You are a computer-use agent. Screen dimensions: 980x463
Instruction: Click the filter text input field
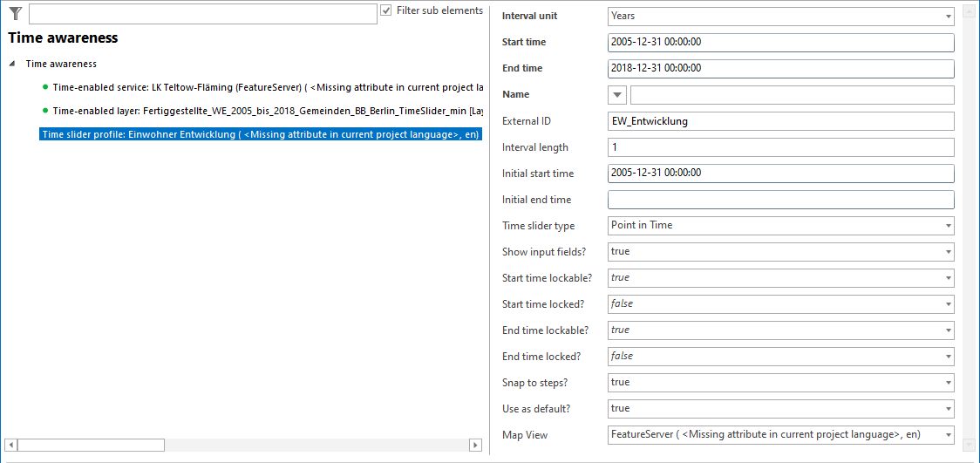click(203, 14)
